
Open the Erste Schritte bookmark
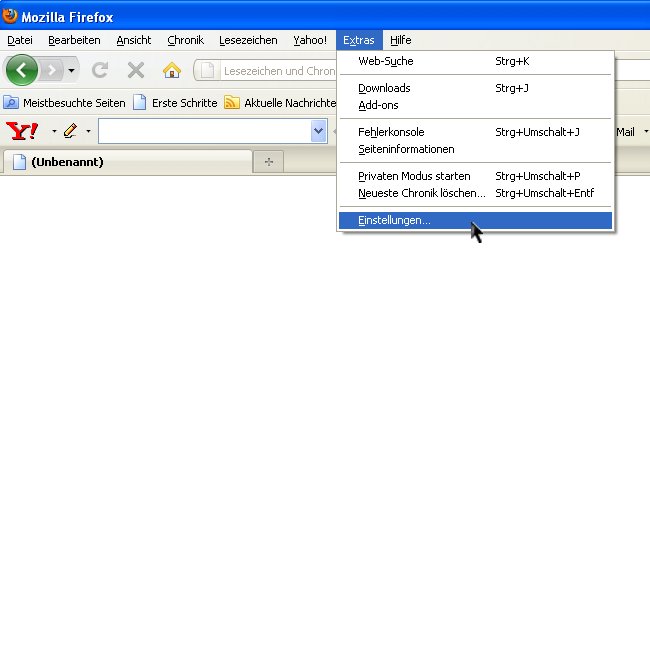pos(175,103)
